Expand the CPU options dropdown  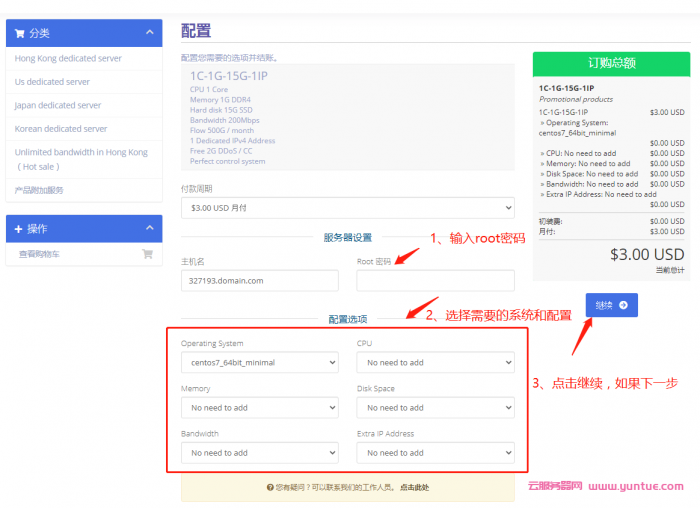click(435, 362)
